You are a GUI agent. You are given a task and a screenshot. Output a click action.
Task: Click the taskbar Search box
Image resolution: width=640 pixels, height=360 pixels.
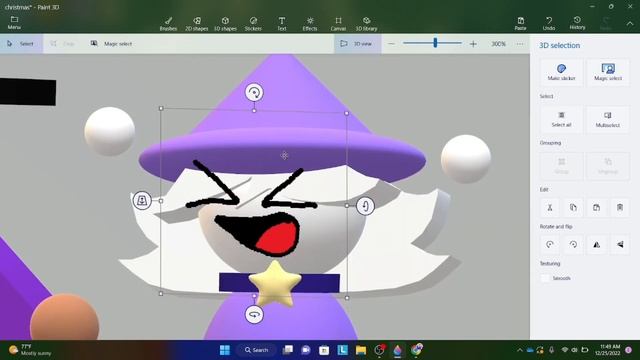256,350
